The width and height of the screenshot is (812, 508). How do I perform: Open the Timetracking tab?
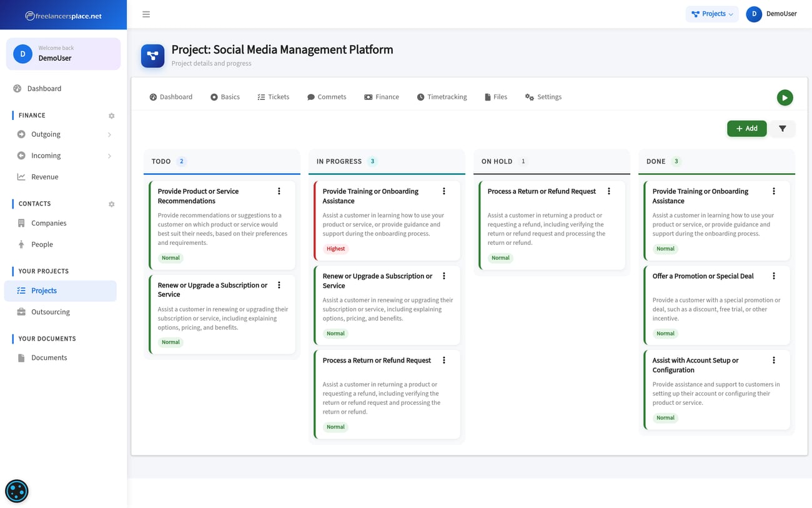[442, 97]
